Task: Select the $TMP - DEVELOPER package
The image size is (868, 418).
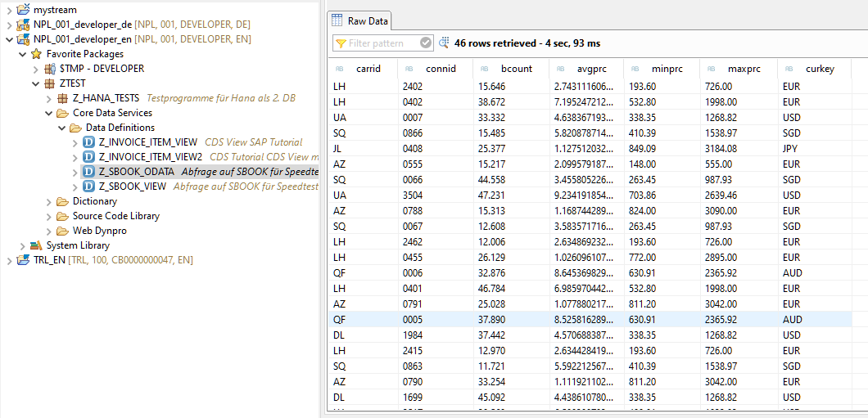Action: [101, 69]
